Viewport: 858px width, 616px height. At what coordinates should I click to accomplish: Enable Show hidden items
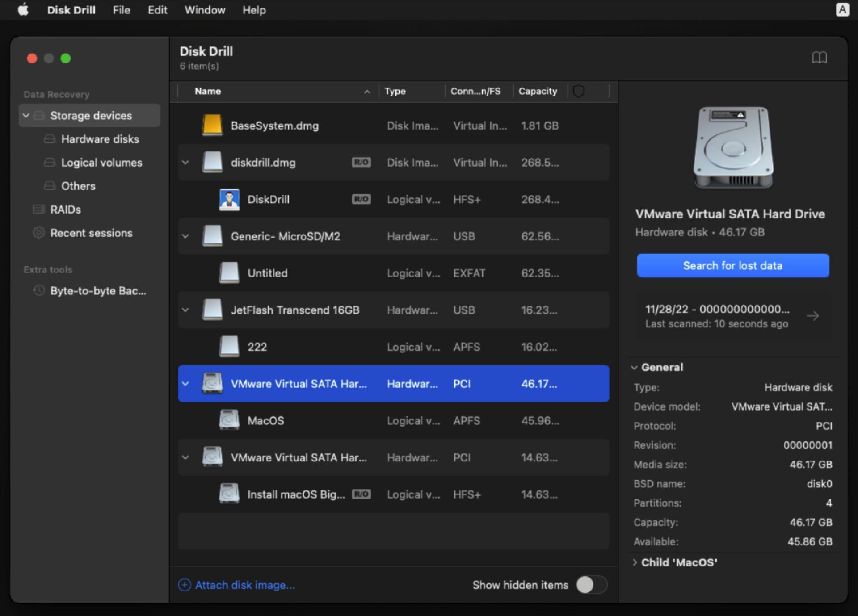pyautogui.click(x=591, y=585)
